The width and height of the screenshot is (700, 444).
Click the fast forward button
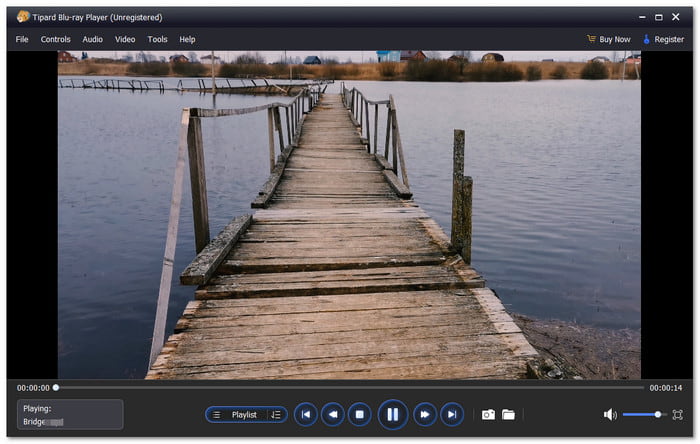pyautogui.click(x=425, y=414)
